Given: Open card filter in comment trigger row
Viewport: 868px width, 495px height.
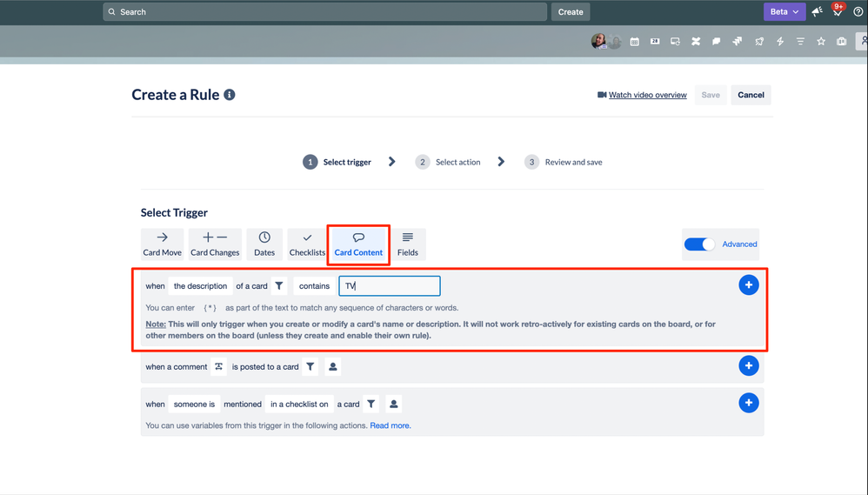Looking at the screenshot, I should (310, 366).
